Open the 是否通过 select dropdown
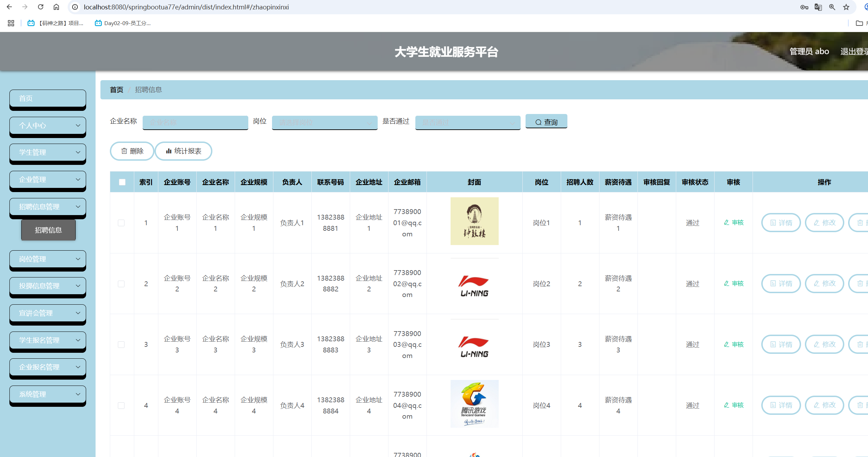The height and width of the screenshot is (457, 868). (468, 122)
